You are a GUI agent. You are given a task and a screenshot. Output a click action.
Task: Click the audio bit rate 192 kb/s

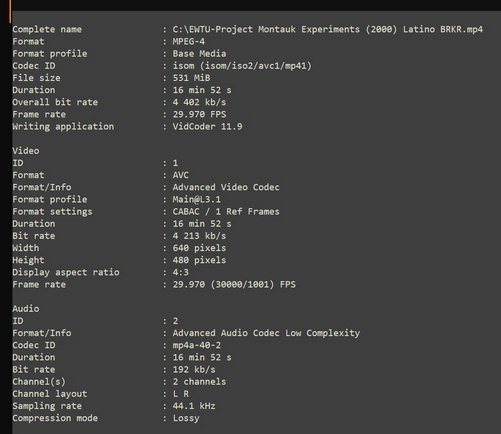point(194,370)
